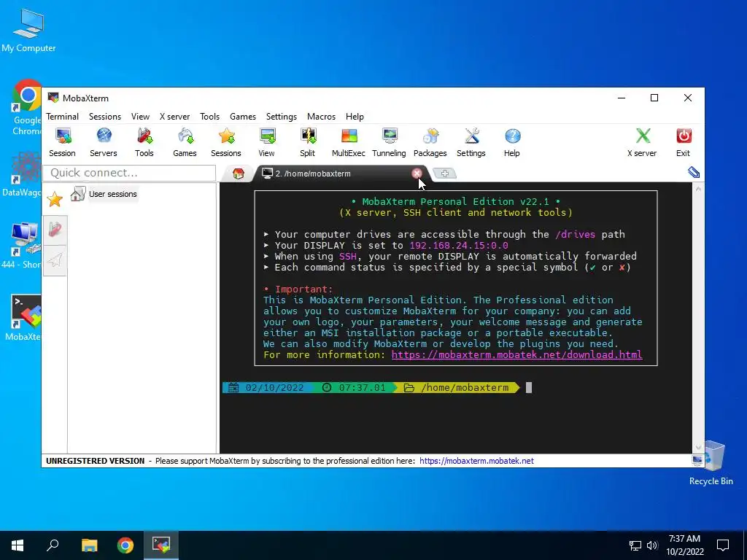The width and height of the screenshot is (747, 560).
Task: Close the /home/mobaxterm tab
Action: (x=417, y=174)
